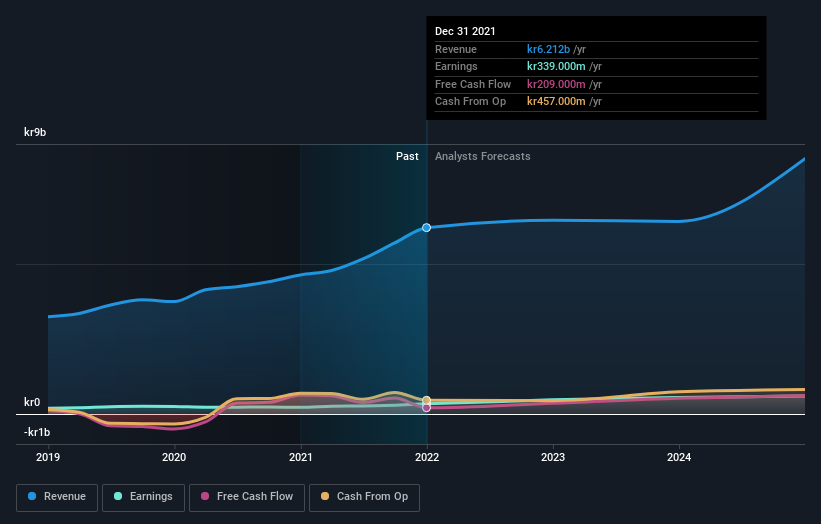The height and width of the screenshot is (524, 821).
Task: Click the Dec 31 2021 tooltip date
Action: pos(465,31)
